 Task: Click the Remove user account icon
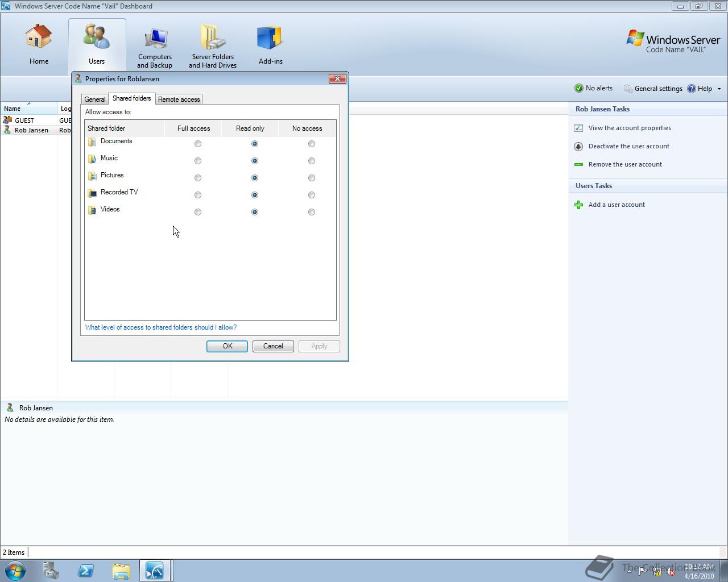pyautogui.click(x=578, y=164)
